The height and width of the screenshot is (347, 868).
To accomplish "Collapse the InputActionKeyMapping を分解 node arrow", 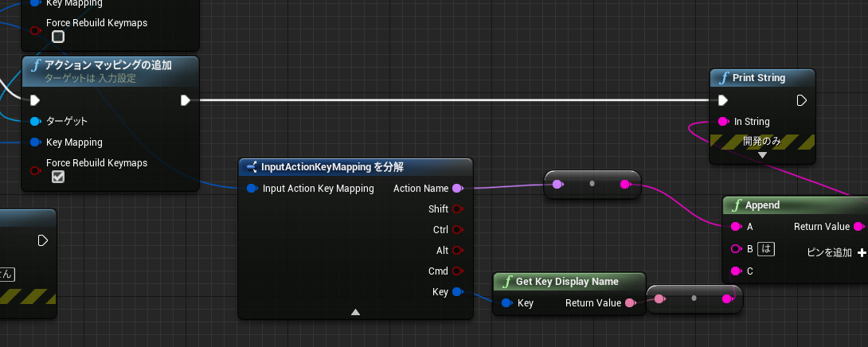I will coord(355,312).
